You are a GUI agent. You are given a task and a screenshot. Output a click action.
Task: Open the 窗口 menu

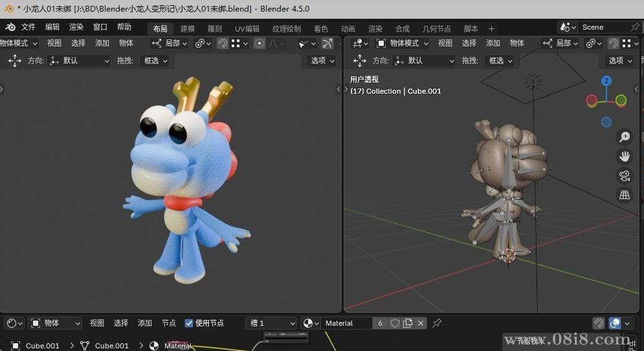(100, 27)
